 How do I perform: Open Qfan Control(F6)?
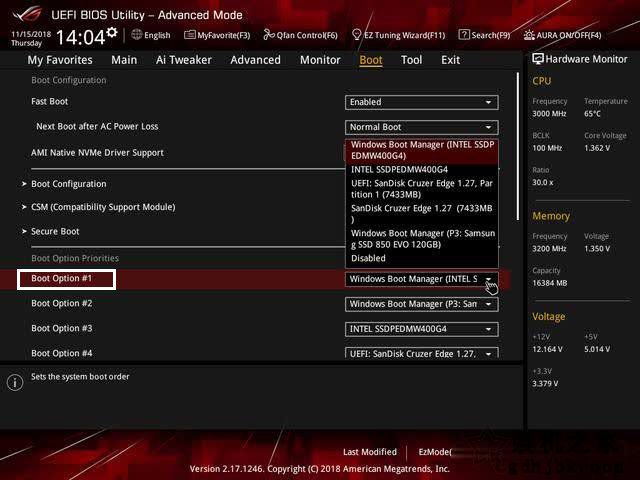coord(300,35)
